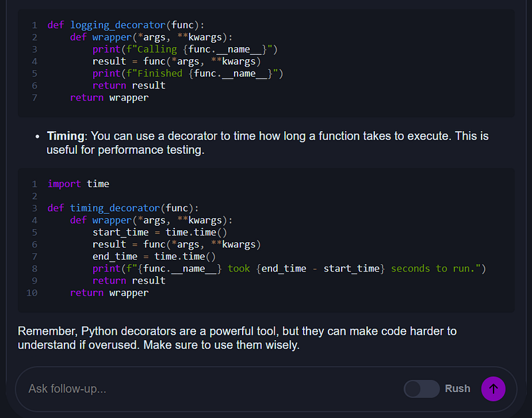Click "return wrapper" in the timing decorator block
The width and height of the screenshot is (532, 418).
pyautogui.click(x=109, y=293)
